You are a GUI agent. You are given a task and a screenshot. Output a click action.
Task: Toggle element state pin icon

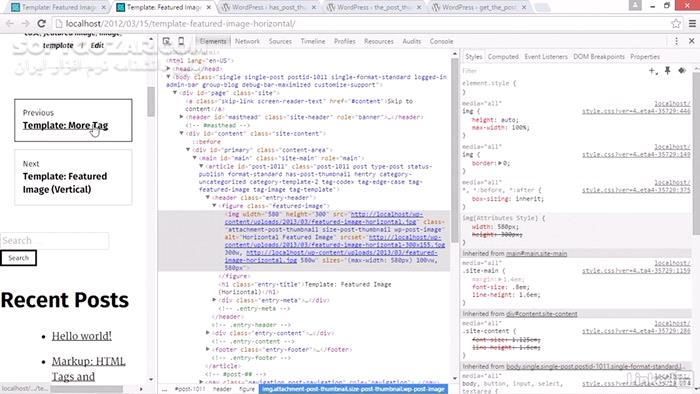pos(667,71)
